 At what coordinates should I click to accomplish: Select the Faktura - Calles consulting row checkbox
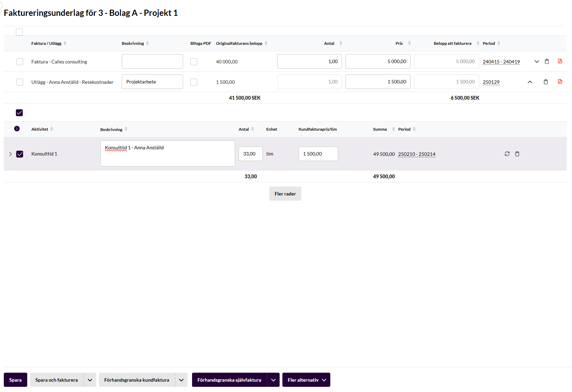pyautogui.click(x=20, y=62)
